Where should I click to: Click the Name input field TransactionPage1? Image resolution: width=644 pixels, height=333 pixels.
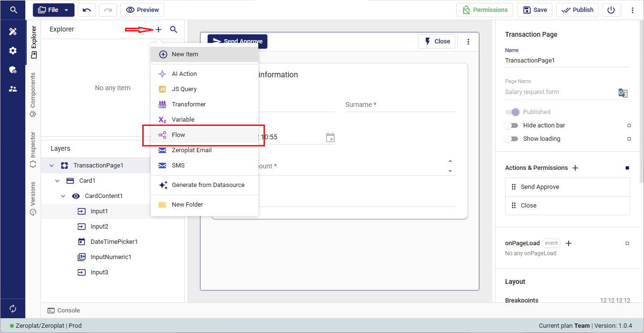[567, 61]
